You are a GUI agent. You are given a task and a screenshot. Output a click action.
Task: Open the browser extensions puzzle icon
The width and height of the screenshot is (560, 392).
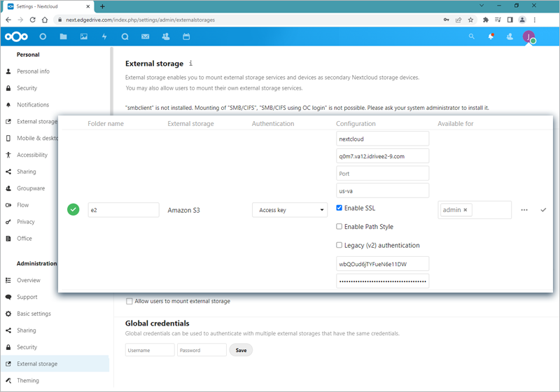click(x=486, y=20)
